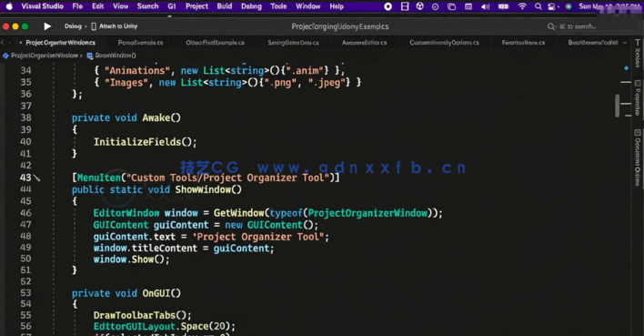Click the split-window icon in the menu bar
The height and width of the screenshot is (336, 644).
click(x=405, y=6)
